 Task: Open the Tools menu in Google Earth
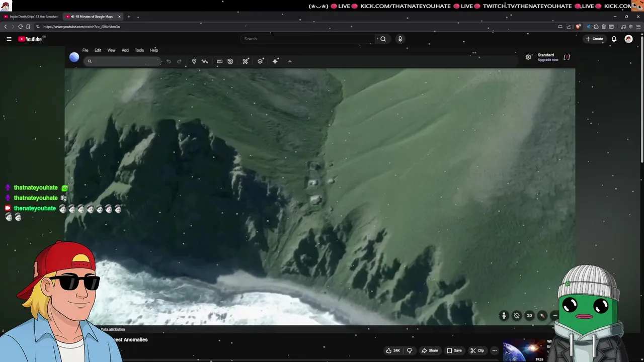139,50
